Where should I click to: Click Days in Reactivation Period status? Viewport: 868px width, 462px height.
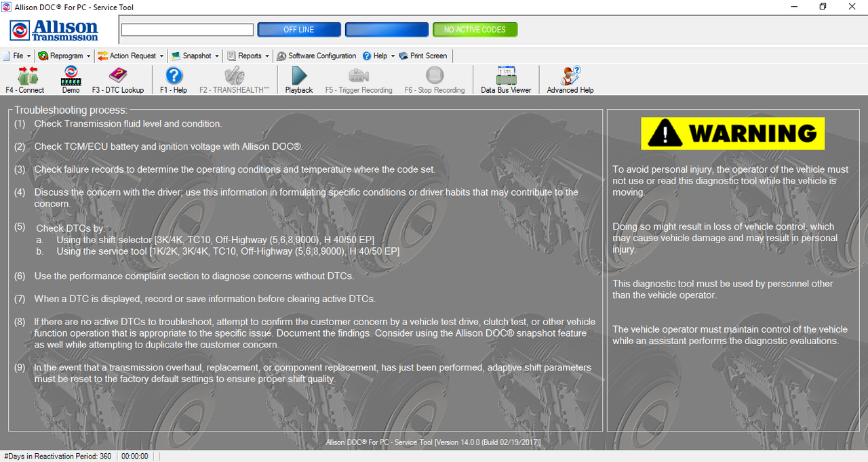[58, 457]
